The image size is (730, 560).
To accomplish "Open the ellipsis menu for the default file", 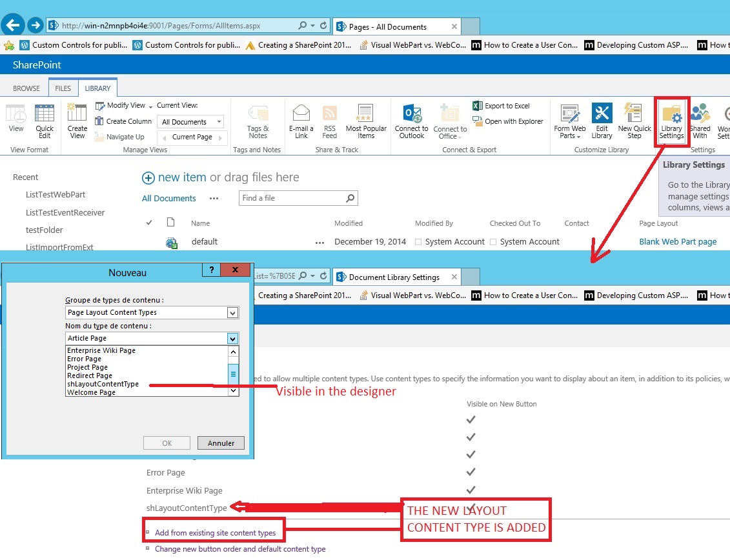I will click(x=319, y=243).
